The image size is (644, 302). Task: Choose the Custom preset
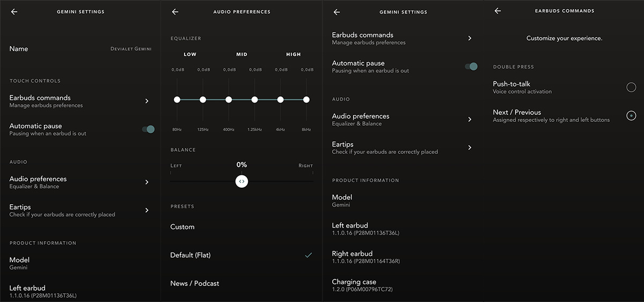tap(182, 227)
